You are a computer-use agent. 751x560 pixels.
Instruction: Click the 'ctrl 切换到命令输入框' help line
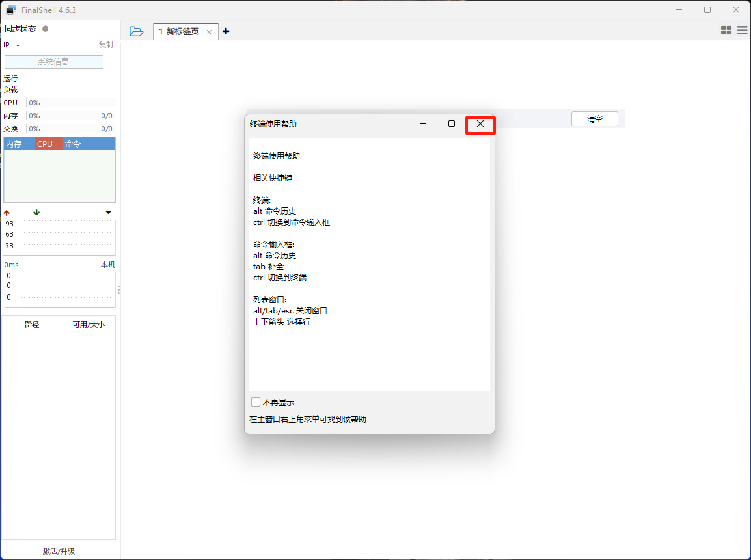coord(292,222)
